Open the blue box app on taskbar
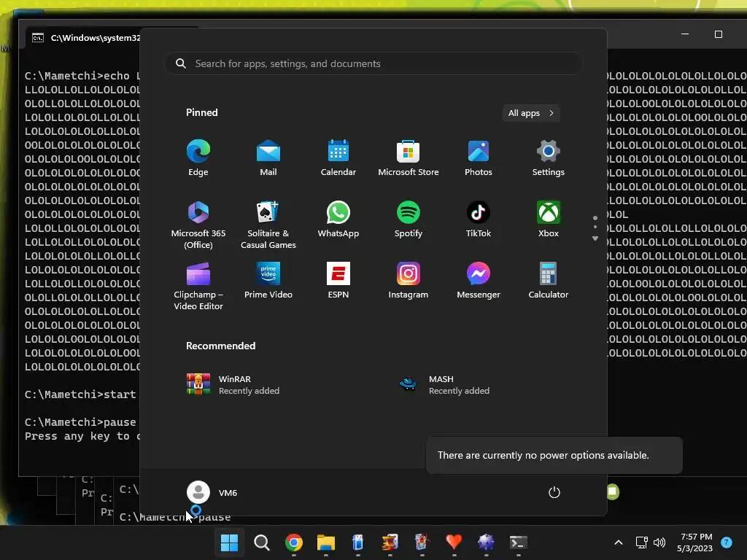This screenshot has width=747, height=560. click(x=357, y=542)
